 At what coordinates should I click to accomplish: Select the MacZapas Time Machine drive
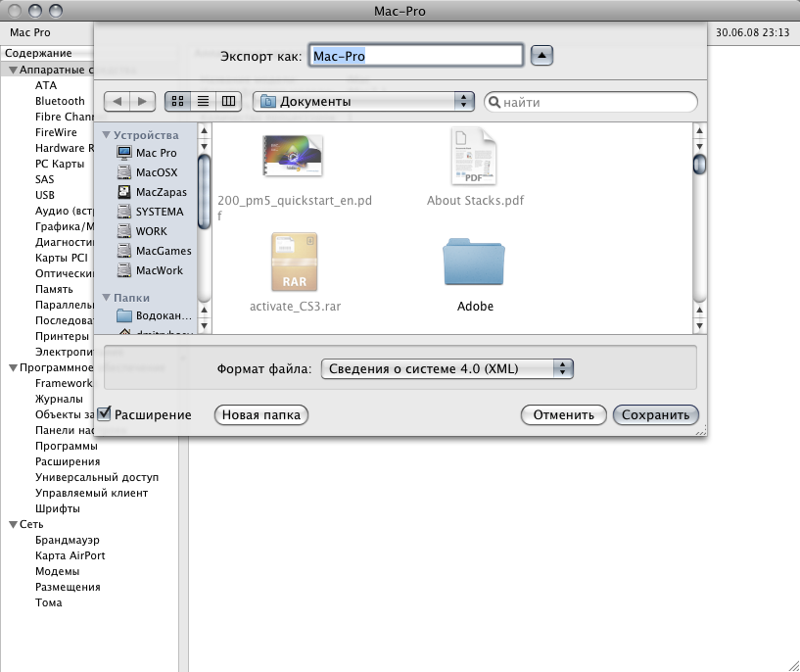point(152,192)
